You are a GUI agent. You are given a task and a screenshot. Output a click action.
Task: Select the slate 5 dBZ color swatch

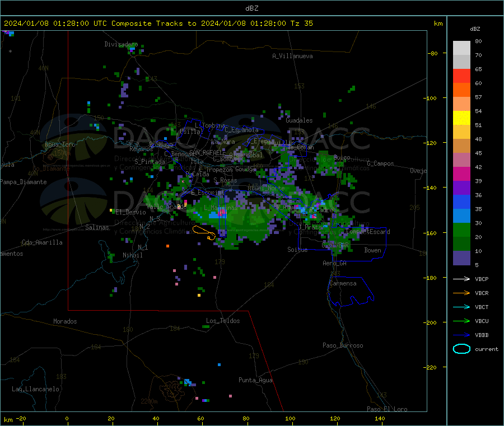[461, 258]
